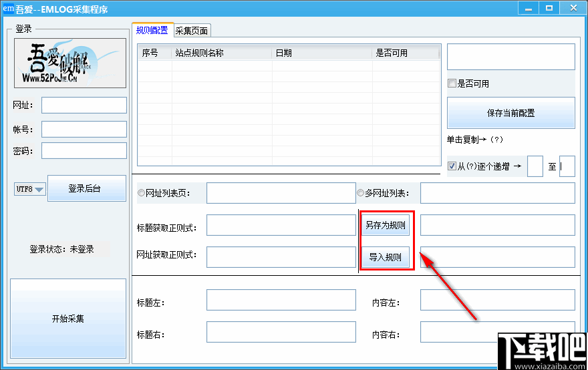The height and width of the screenshot is (370, 588).
Task: Focus the 密码 input field
Action: click(x=84, y=151)
